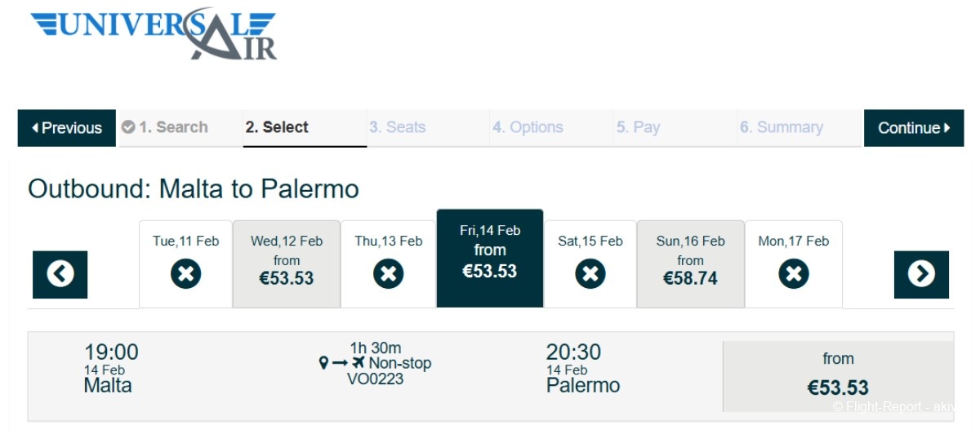
Task: Open the 6. Summary step tab
Action: coord(781,127)
